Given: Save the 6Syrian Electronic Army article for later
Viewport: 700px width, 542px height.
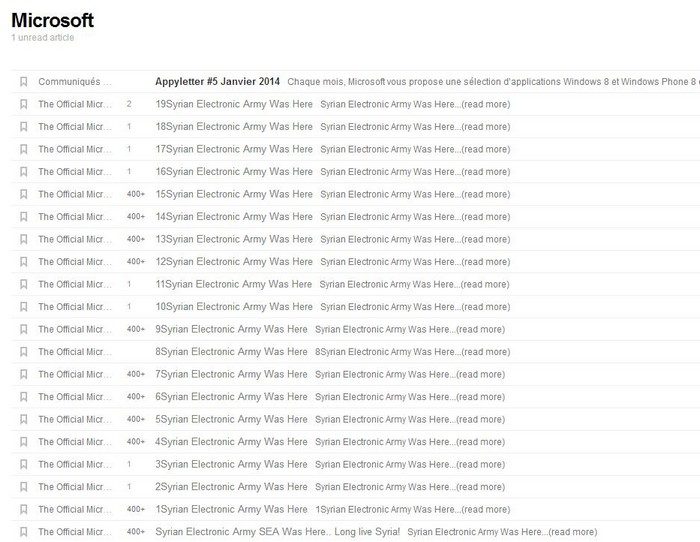Looking at the screenshot, I should tap(24, 397).
